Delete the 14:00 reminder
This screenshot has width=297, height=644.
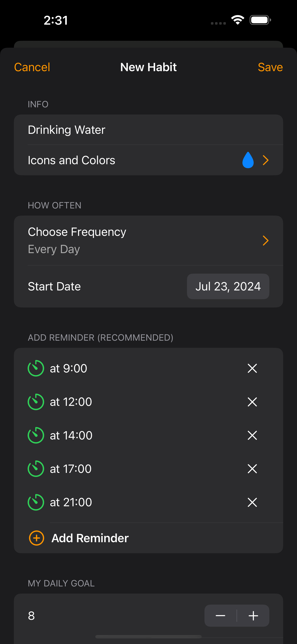(x=252, y=435)
